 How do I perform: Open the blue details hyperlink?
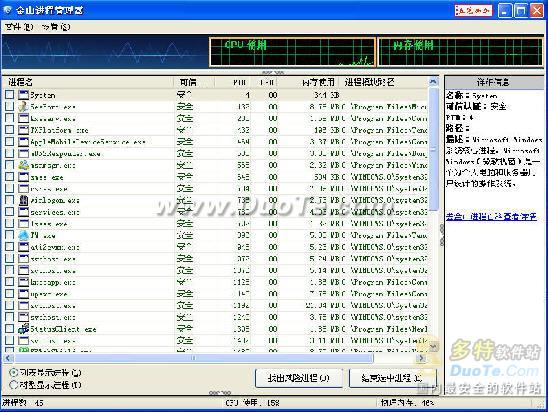(x=491, y=217)
